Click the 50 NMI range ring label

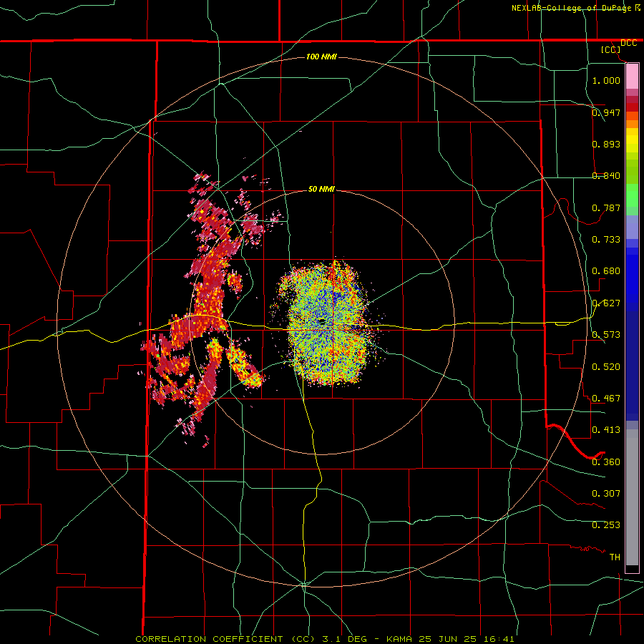(321, 189)
